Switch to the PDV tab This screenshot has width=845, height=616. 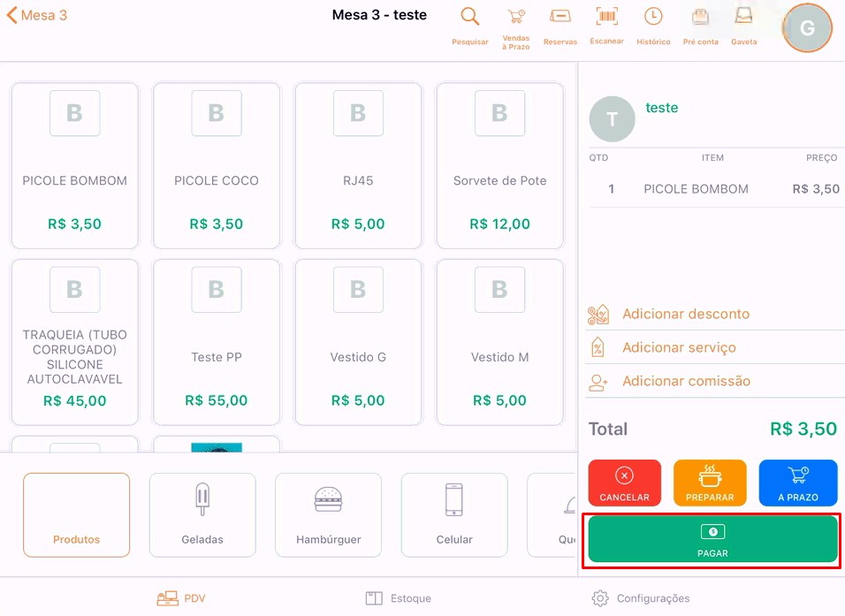click(x=181, y=598)
